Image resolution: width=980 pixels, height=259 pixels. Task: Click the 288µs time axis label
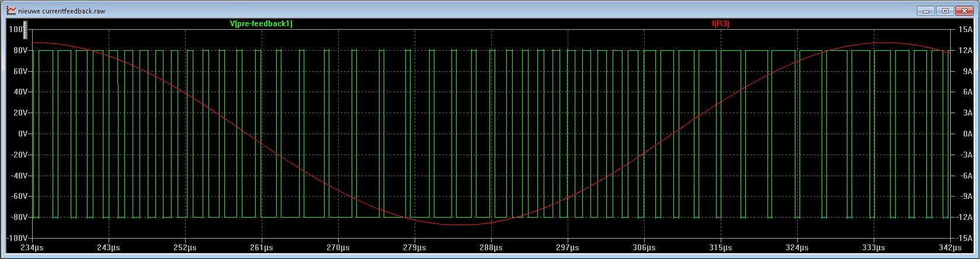tap(491, 248)
